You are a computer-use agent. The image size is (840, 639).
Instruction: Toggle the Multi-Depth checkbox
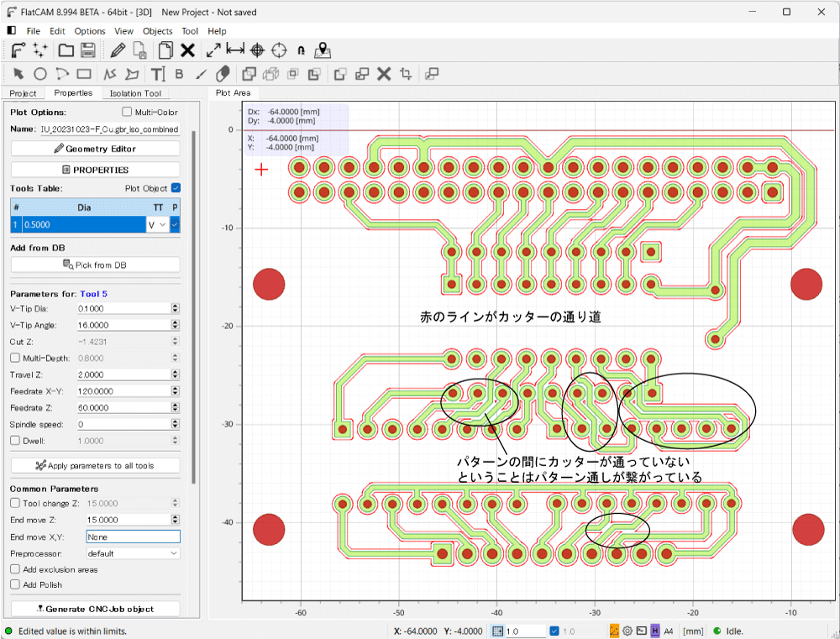click(14, 358)
